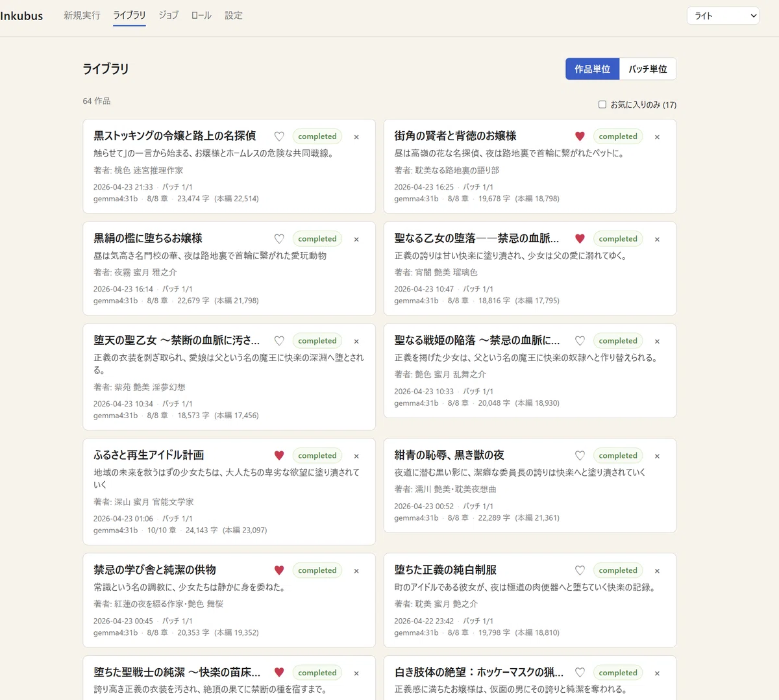This screenshot has width=779, height=700.
Task: Unfavorite the 堕ちた聖戦士の純潔 card
Action: (x=279, y=673)
